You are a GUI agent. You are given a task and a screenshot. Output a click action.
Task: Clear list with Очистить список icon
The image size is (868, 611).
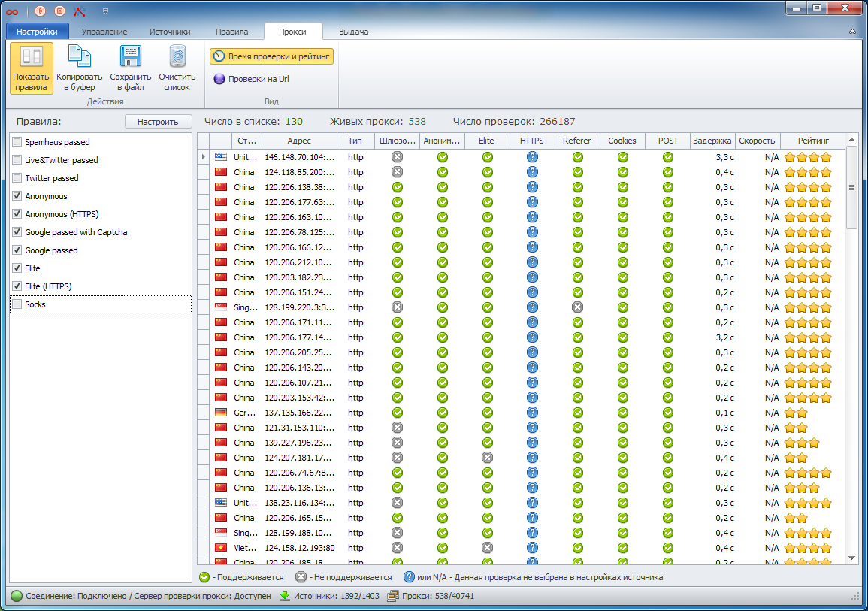pos(177,68)
